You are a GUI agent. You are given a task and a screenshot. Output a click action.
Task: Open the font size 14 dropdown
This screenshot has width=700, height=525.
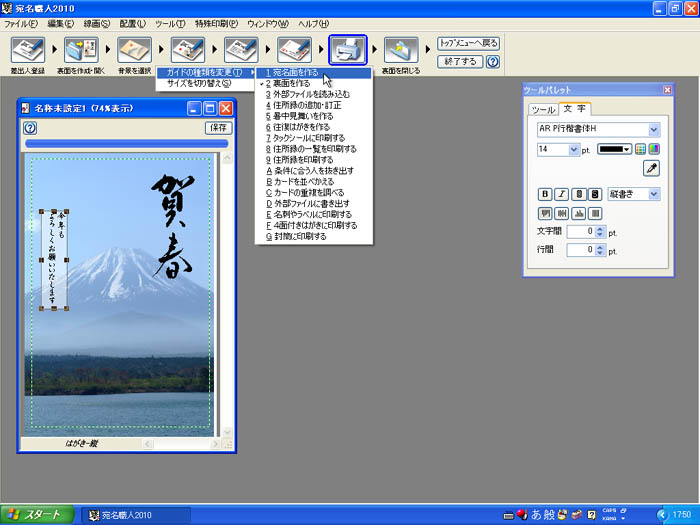click(x=574, y=149)
